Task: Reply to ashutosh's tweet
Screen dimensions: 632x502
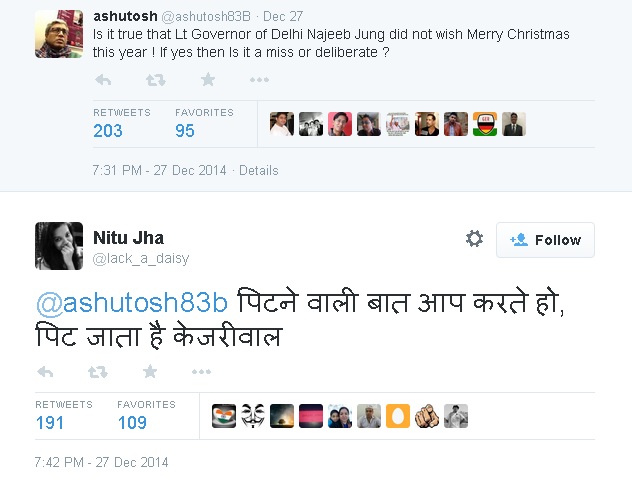Action: click(102, 80)
